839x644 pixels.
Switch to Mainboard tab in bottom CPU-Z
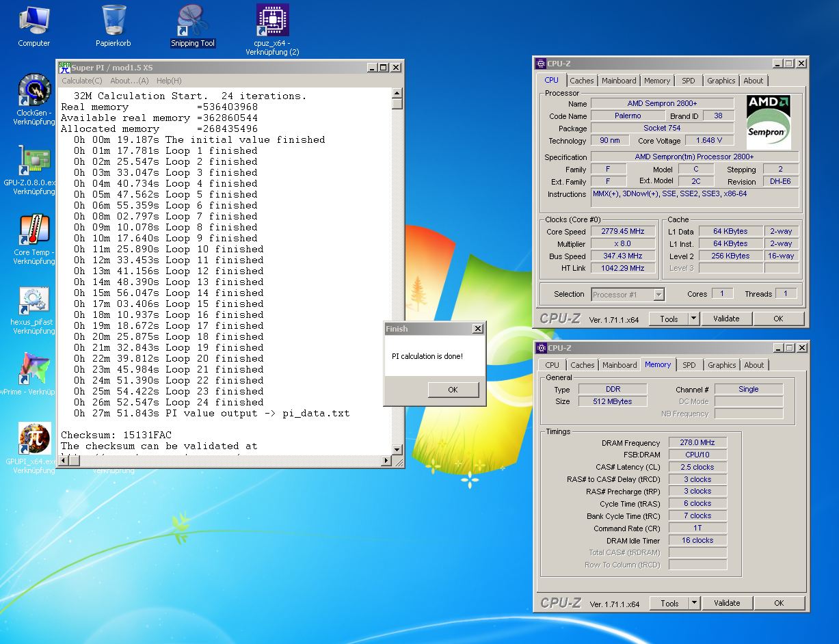pyautogui.click(x=620, y=365)
